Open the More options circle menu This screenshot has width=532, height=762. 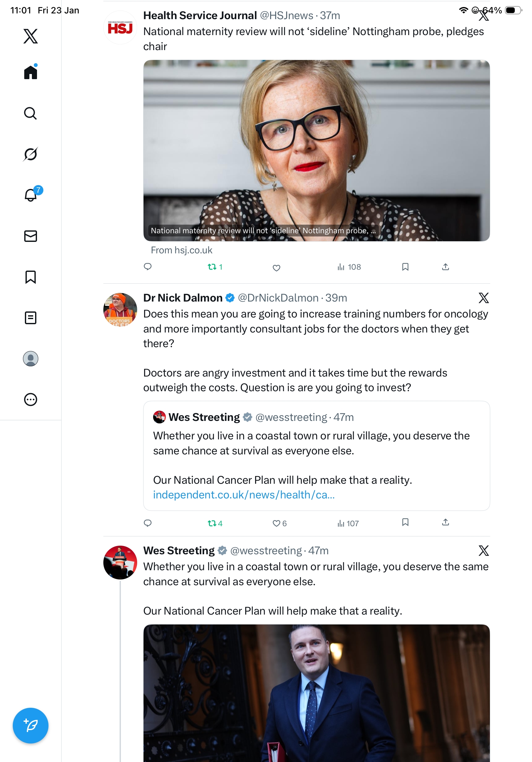point(31,399)
